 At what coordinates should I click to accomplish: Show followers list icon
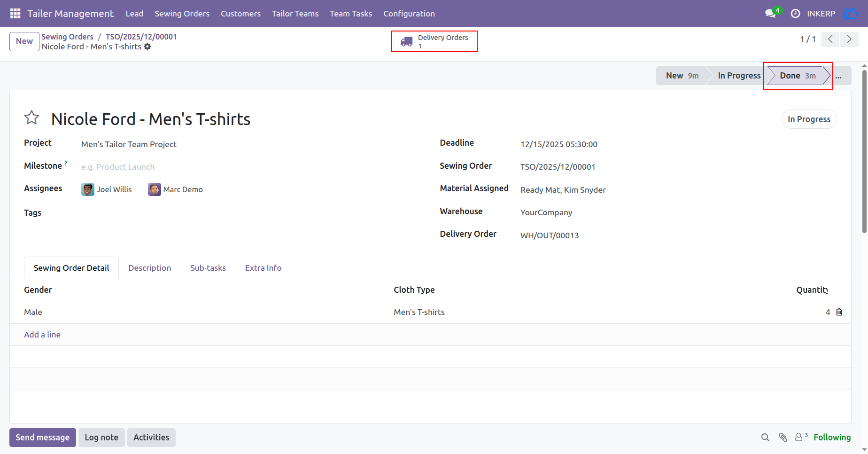pyautogui.click(x=801, y=437)
